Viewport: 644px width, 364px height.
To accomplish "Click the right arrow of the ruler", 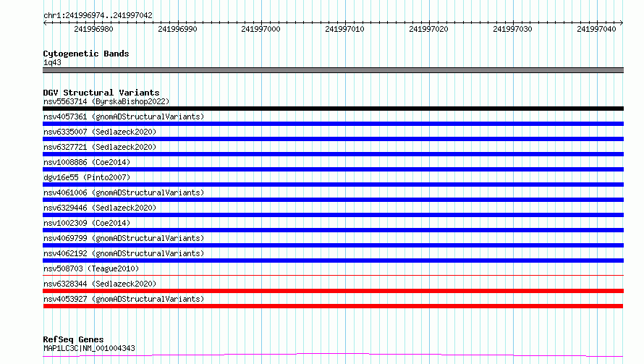I will (x=622, y=22).
